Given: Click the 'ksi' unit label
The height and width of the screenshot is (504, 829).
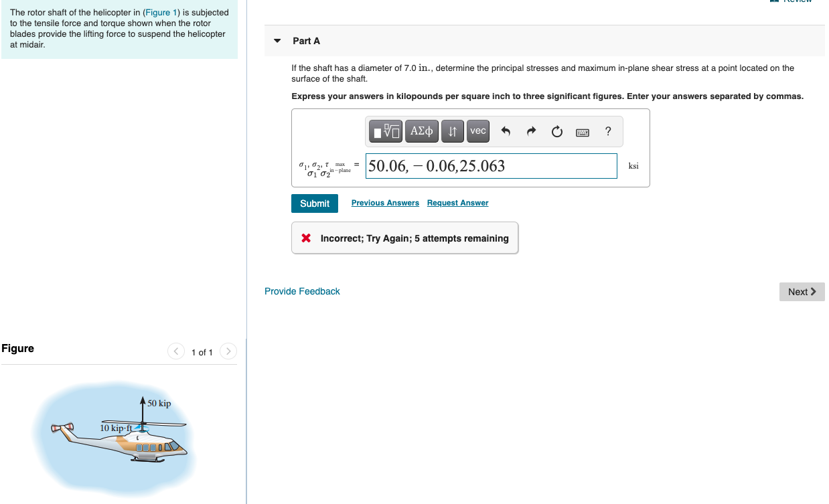Looking at the screenshot, I should (x=633, y=166).
